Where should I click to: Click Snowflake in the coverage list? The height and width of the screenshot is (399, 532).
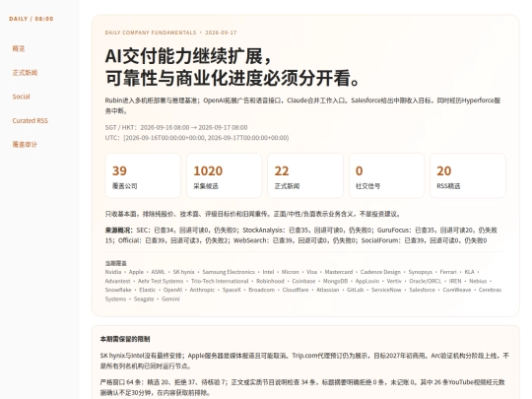[118, 290]
